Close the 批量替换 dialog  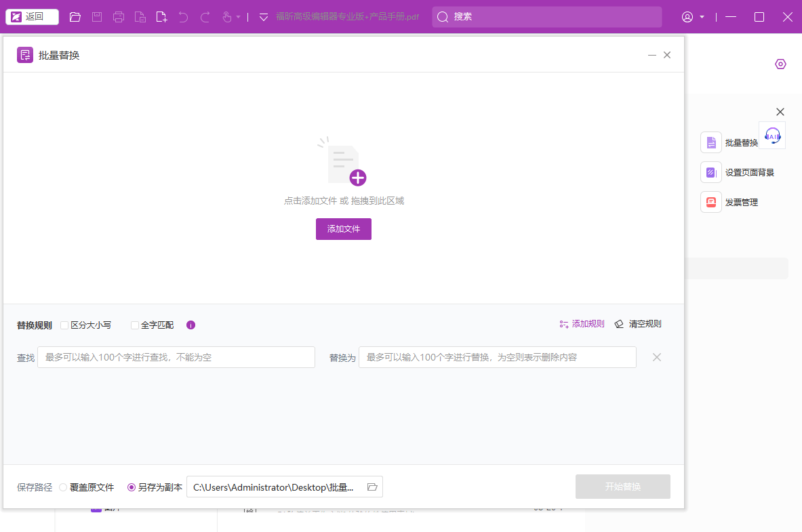pyautogui.click(x=667, y=55)
